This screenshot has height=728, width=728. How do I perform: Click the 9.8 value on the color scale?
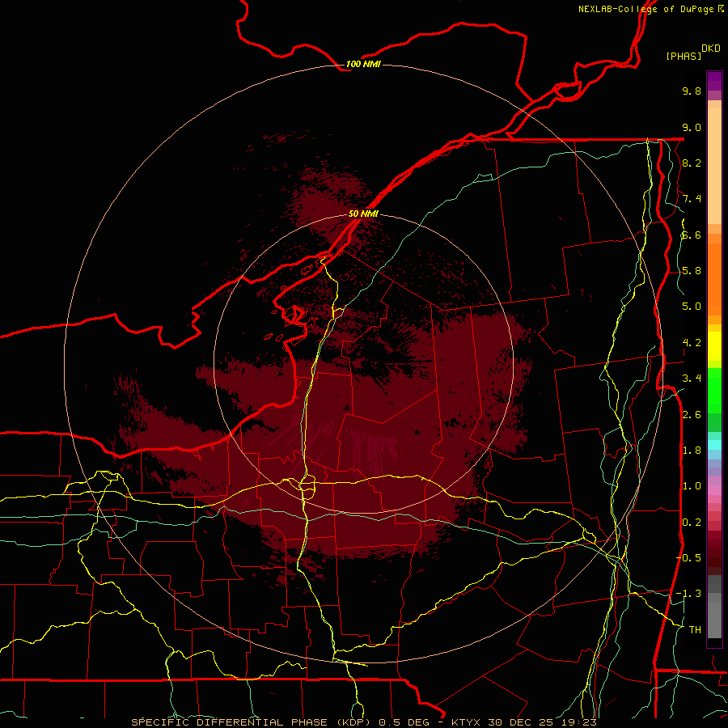pyautogui.click(x=692, y=91)
